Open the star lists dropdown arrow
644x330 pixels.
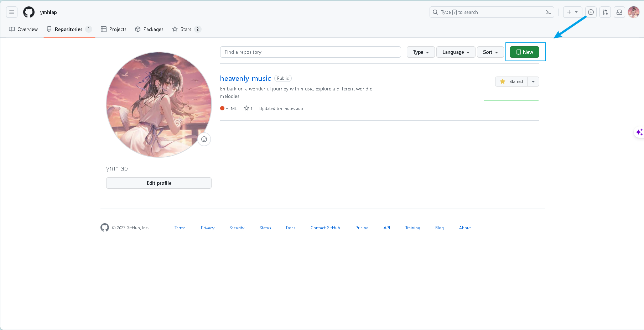coord(533,82)
